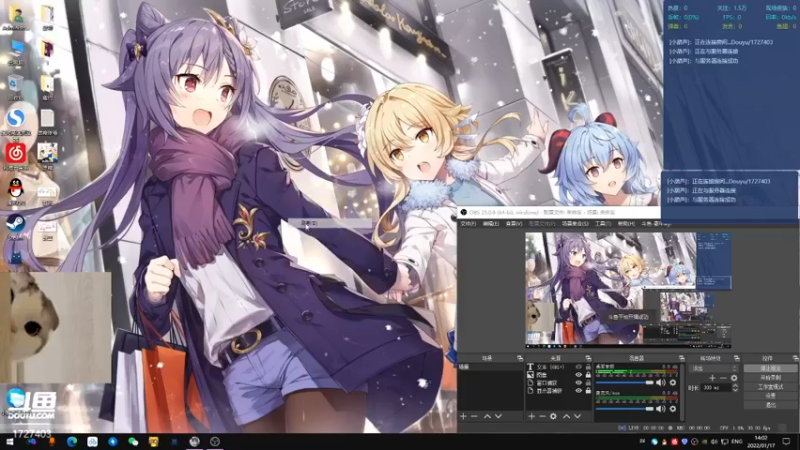
Task: Open the Steam desktop shortcut
Action: (x=16, y=226)
